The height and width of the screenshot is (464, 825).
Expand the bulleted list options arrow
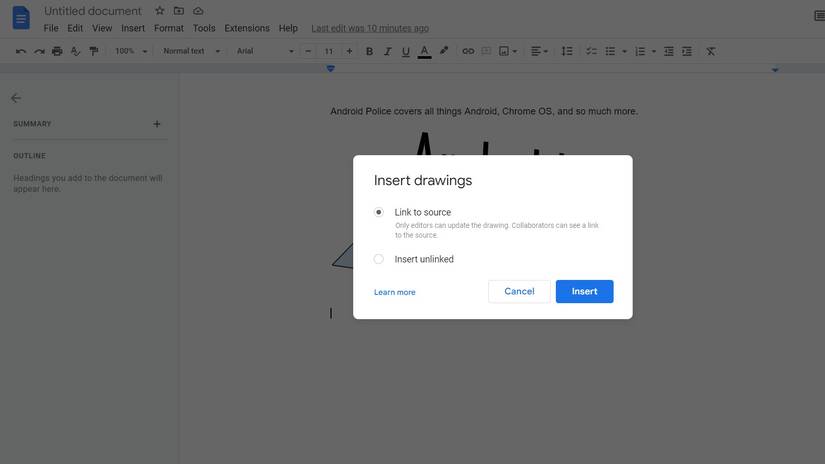pos(625,51)
